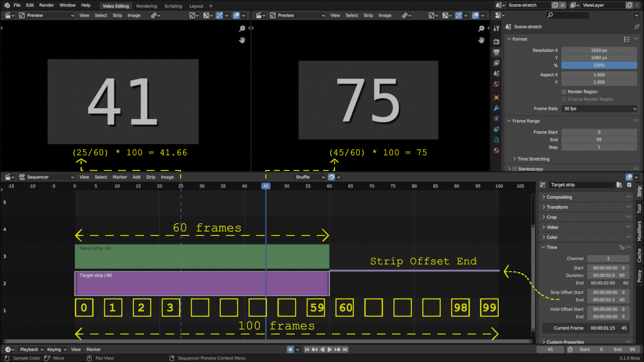The width and height of the screenshot is (644, 362).
Task: Open the Object properties tab icon
Action: (x=496, y=98)
